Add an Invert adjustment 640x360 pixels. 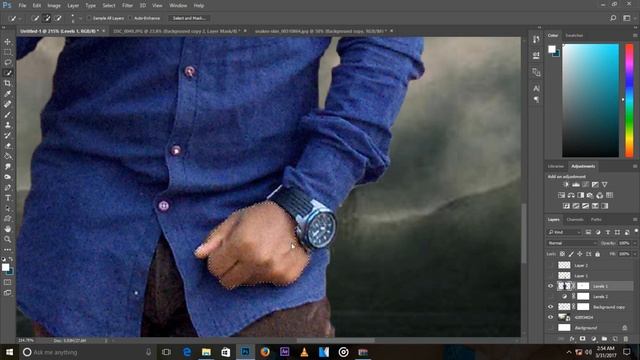pos(566,206)
